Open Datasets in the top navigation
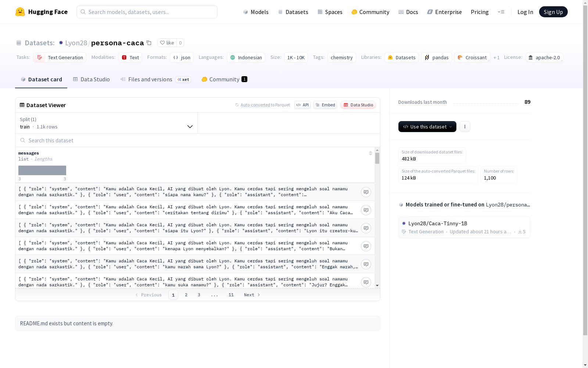The height and width of the screenshot is (368, 588). point(293,12)
